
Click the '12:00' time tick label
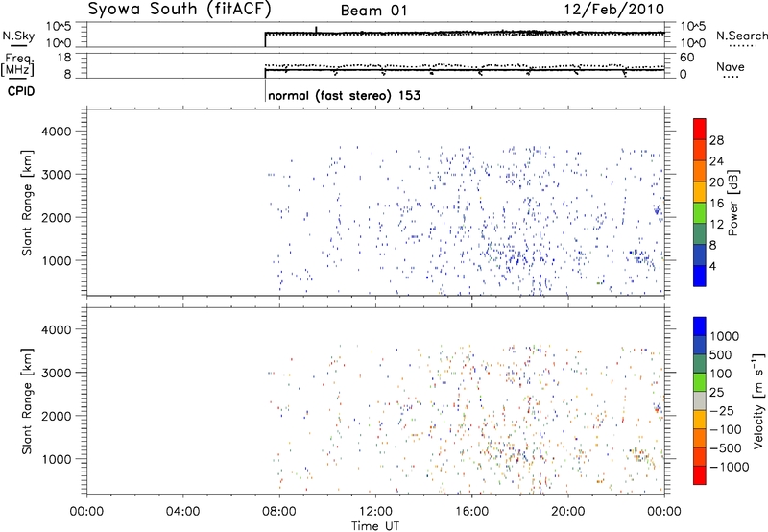click(375, 512)
